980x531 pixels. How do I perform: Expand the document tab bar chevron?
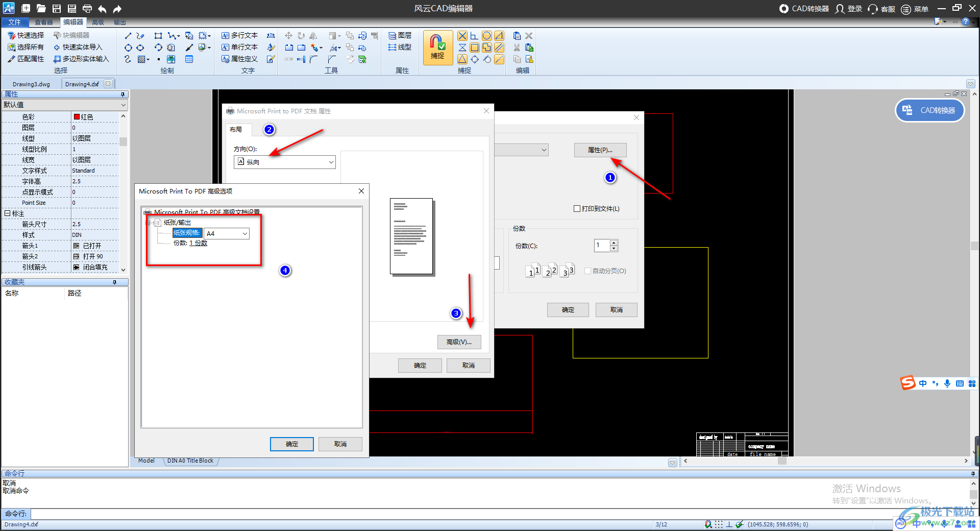coord(970,84)
